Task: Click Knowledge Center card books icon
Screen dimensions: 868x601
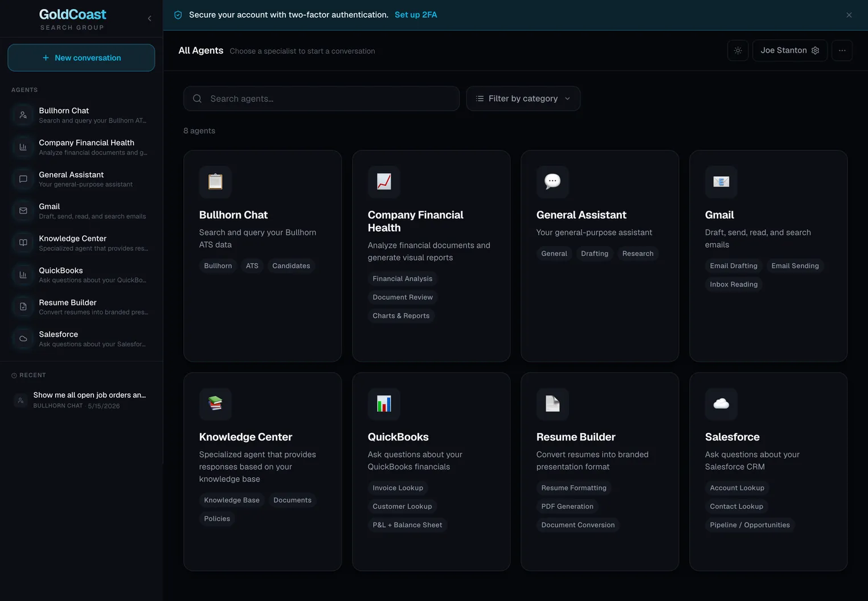Action: [215, 404]
